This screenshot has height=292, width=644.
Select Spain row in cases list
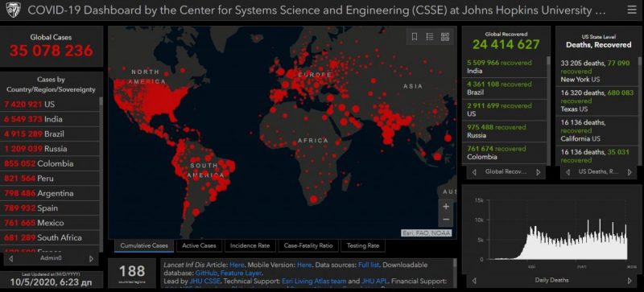pos(50,208)
